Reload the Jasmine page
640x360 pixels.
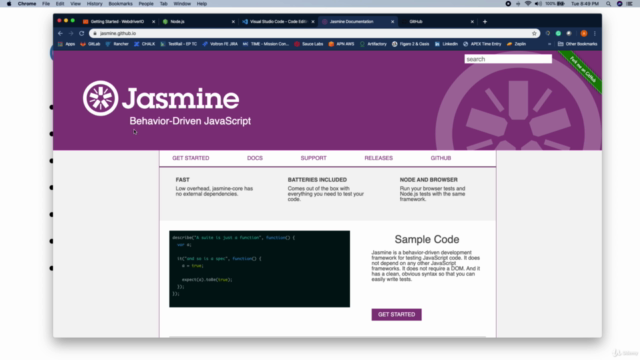coord(82,33)
